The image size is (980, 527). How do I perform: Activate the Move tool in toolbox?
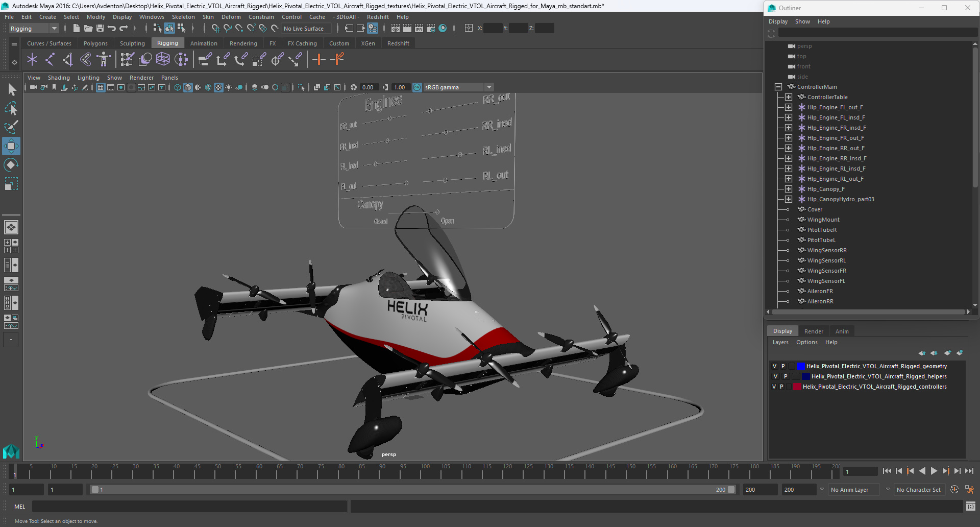(x=11, y=146)
